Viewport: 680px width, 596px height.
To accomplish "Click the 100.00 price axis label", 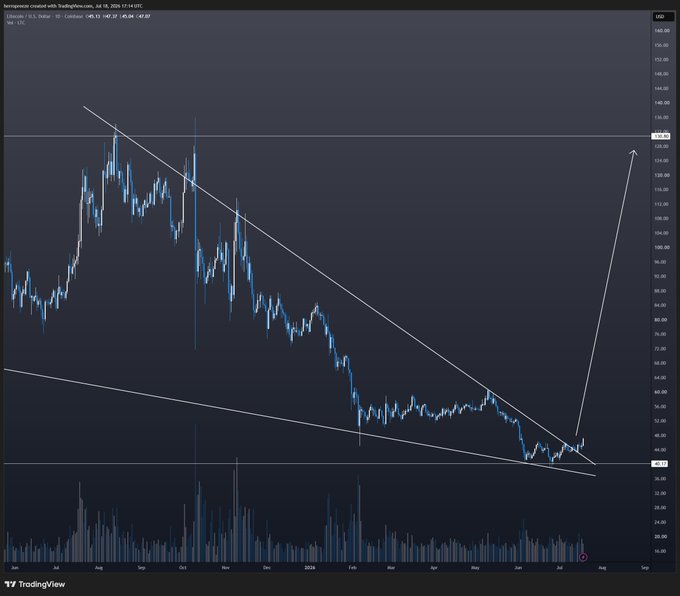I will click(661, 247).
